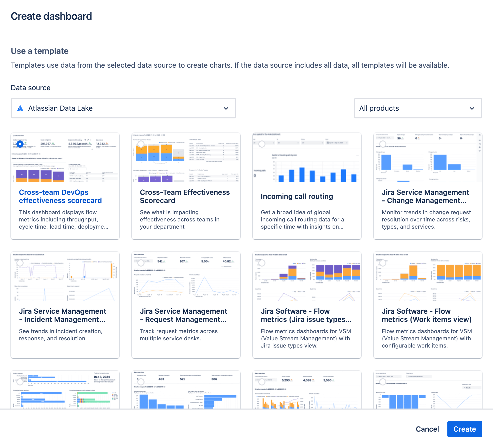This screenshot has height=448, width=493.
Task: Open the All products filter dropdown
Action: 418,108
